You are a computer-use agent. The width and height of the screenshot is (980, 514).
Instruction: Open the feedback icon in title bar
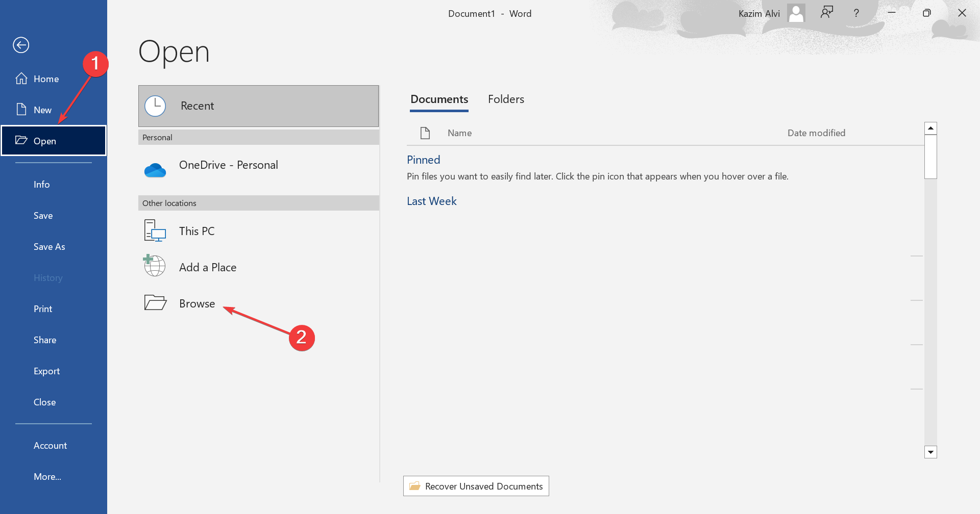(827, 13)
